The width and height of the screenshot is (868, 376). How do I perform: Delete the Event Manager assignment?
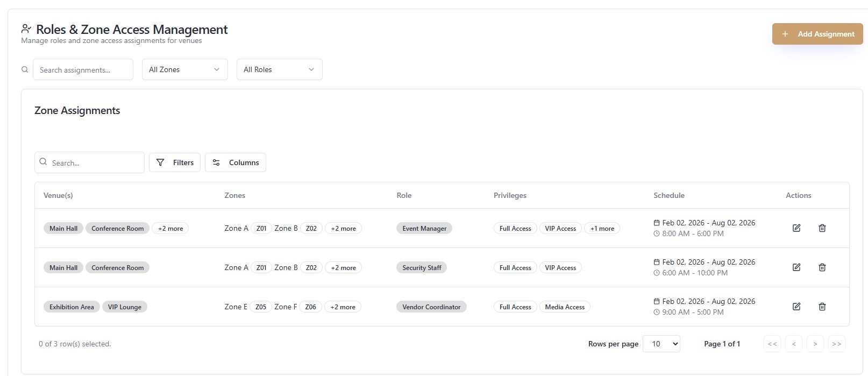coord(822,228)
